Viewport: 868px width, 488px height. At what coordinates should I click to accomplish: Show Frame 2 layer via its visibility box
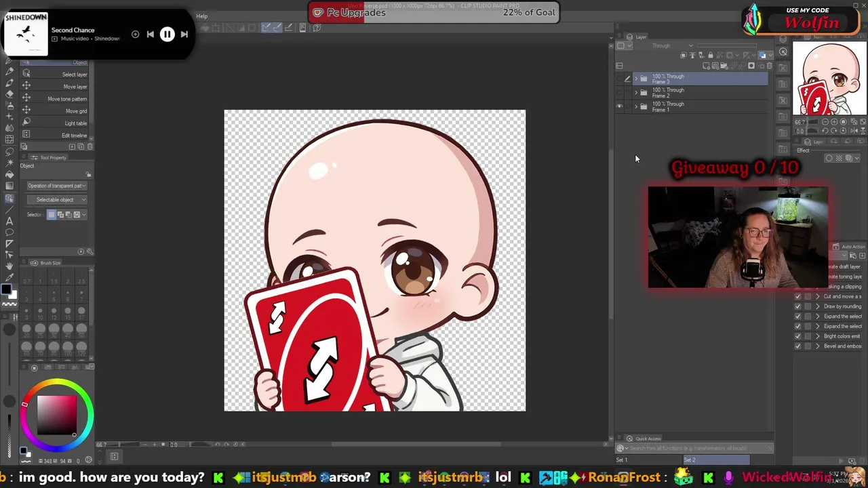619,93
